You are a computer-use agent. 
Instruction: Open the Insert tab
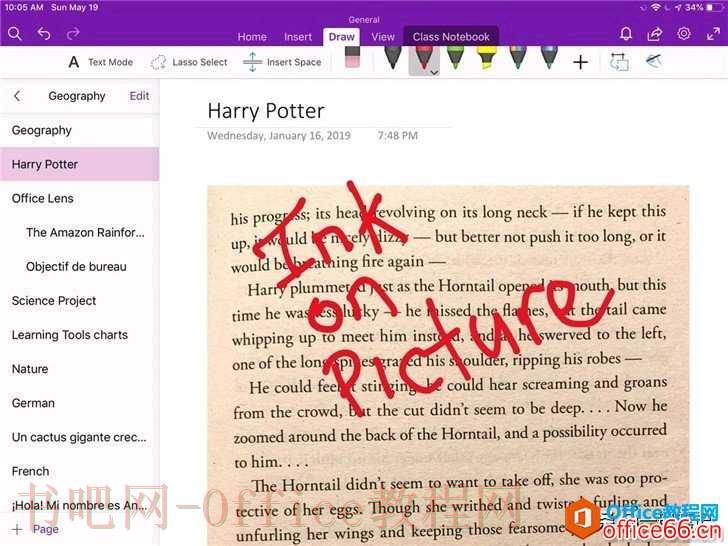click(x=298, y=37)
